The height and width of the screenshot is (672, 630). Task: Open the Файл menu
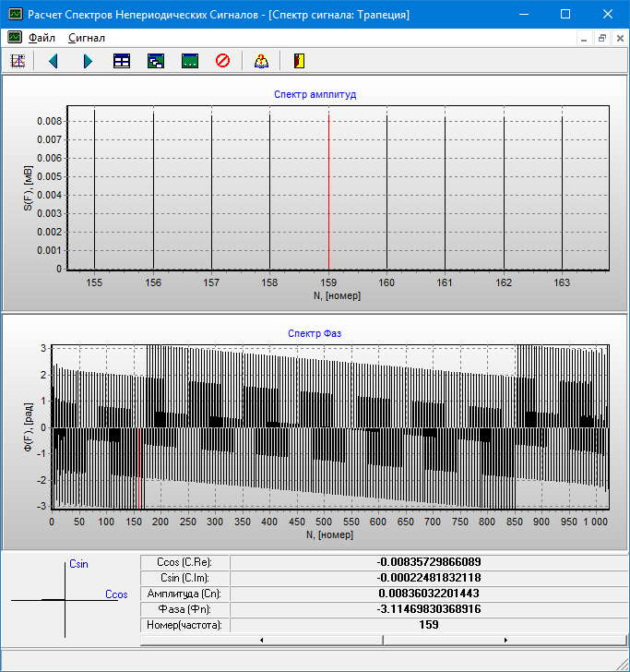tap(42, 38)
